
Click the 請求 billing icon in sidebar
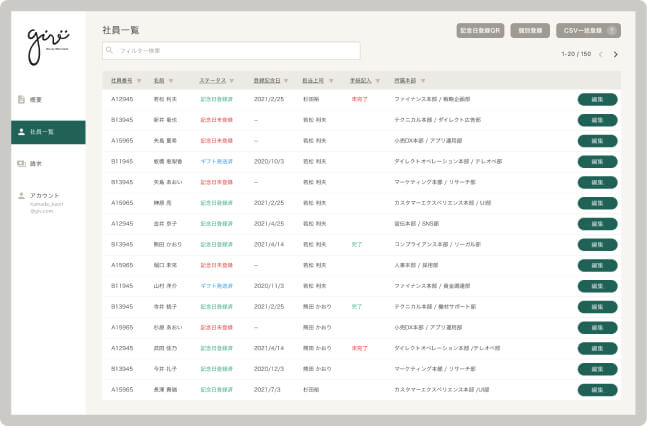21,162
